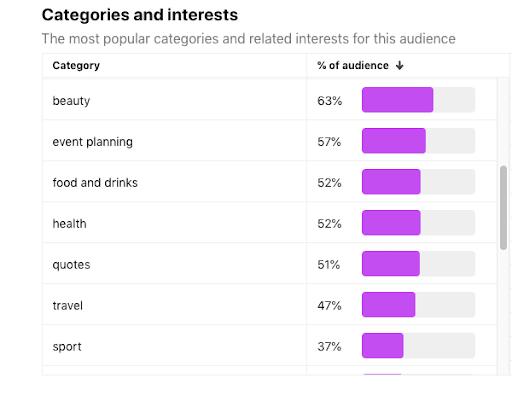The image size is (512, 413).
Task: Click the Category column header
Action: (x=76, y=66)
